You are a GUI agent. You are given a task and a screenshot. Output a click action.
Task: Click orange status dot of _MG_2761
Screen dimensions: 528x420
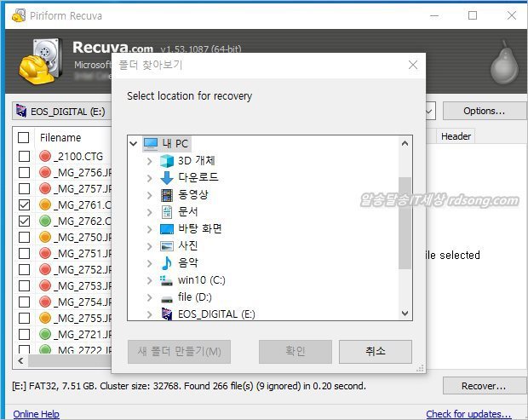click(x=45, y=204)
